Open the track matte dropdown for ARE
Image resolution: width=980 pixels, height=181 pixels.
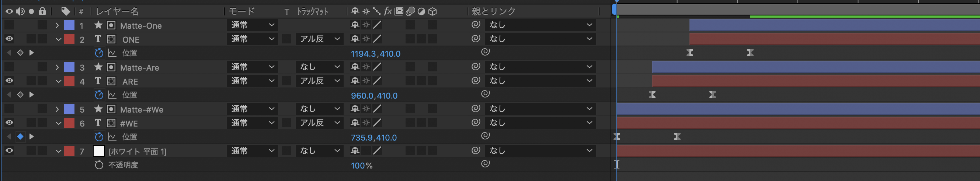tap(320, 81)
